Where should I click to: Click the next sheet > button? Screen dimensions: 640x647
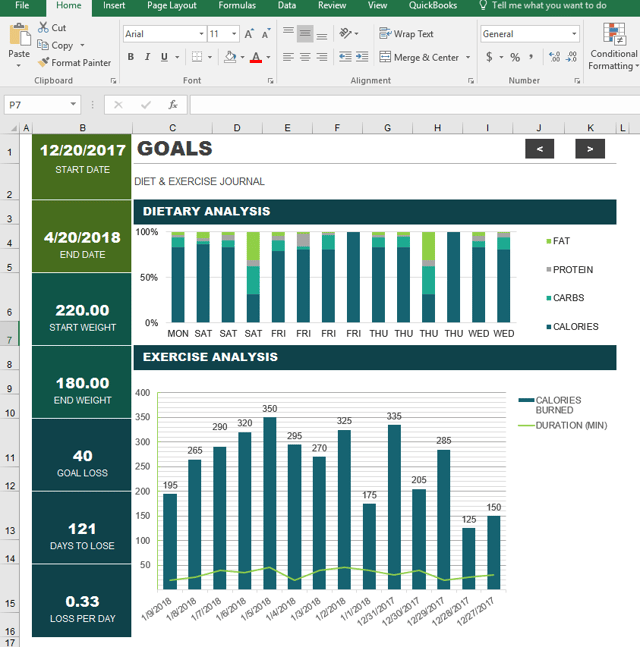click(x=590, y=149)
